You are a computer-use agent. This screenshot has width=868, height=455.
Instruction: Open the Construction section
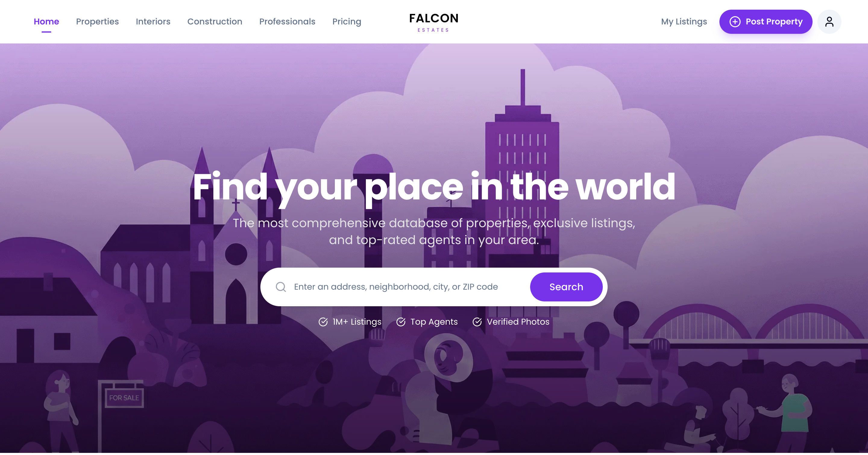point(215,22)
